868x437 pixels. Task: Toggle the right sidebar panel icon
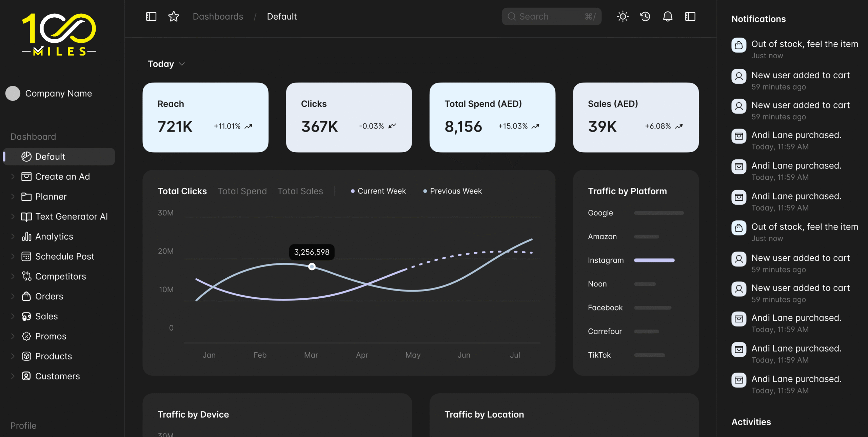click(x=690, y=16)
